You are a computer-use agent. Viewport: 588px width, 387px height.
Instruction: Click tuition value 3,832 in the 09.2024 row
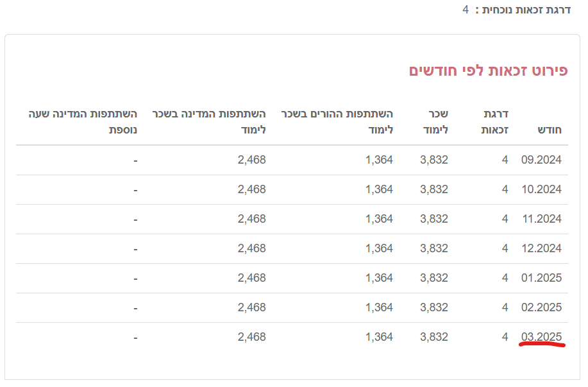click(434, 160)
